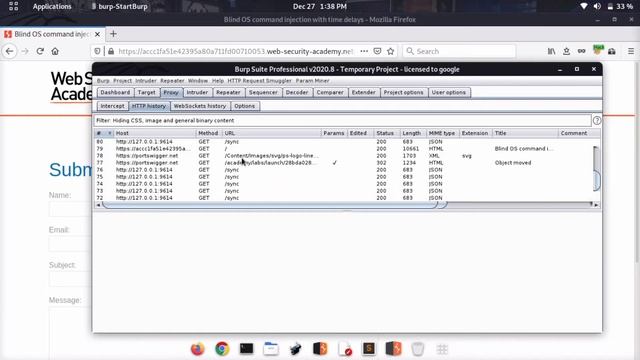This screenshot has height=360, width=640.
Task: Go to the Firefox home page icon
Action: pos(55,51)
